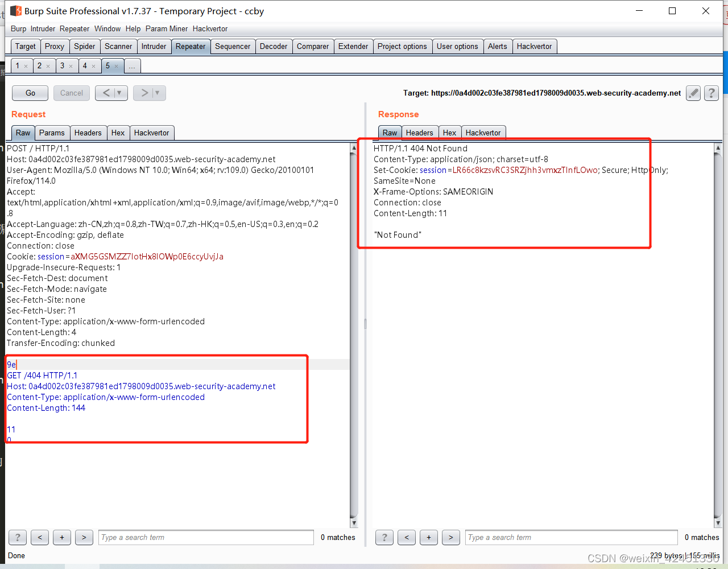Viewport: 728px width, 569px height.
Task: Open the Repeater help question-mark icon
Action: pyautogui.click(x=711, y=93)
